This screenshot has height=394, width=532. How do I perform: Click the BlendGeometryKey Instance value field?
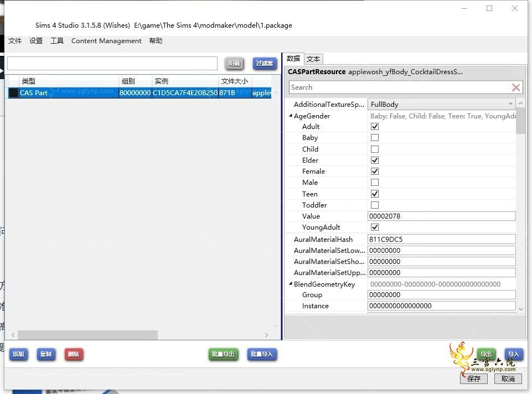(x=441, y=306)
